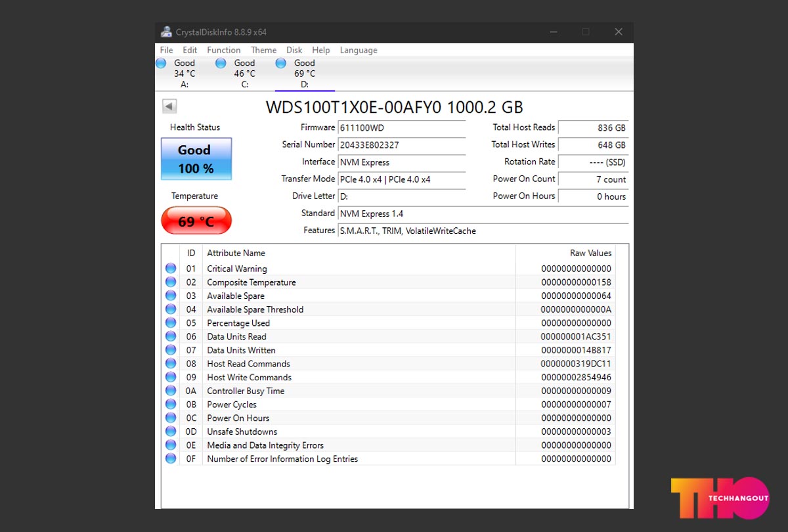Screen dimensions: 788x532
Task: Open the Theme menu
Action: pyautogui.click(x=263, y=50)
